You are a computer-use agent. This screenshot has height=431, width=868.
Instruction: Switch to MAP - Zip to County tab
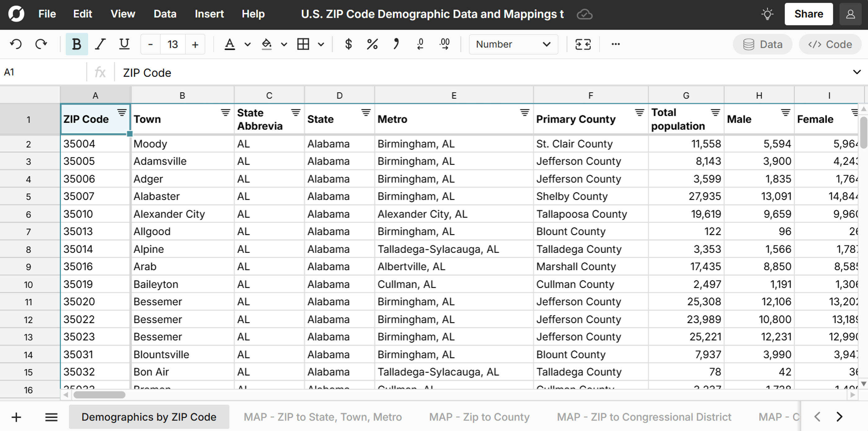[x=479, y=417]
